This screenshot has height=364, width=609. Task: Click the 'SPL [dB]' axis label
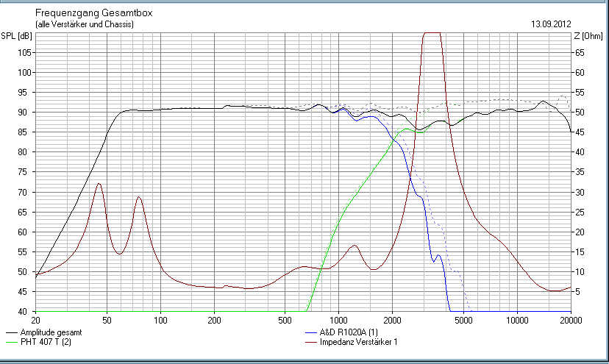tap(16, 36)
